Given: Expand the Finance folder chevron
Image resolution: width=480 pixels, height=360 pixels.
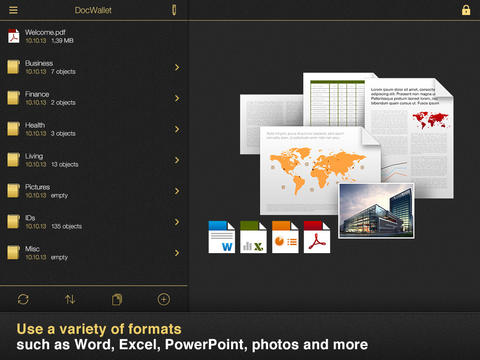Looking at the screenshot, I should pos(177,98).
